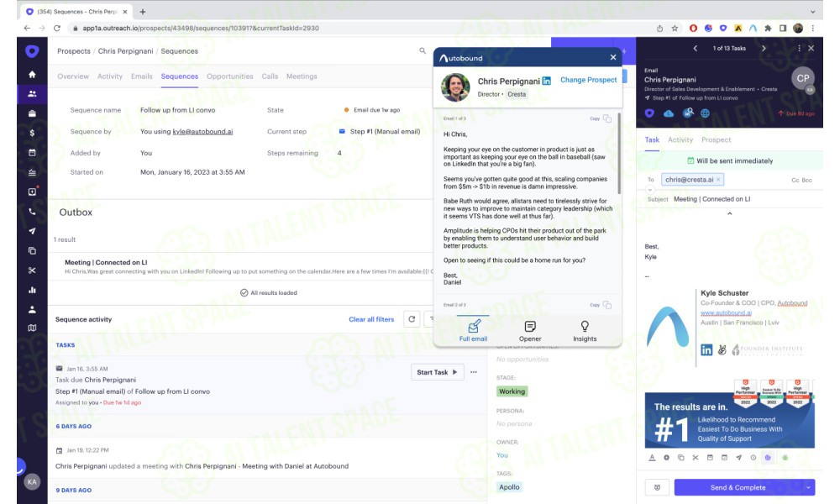Close the Autobound popup
This screenshot has height=504, width=840.
point(613,57)
